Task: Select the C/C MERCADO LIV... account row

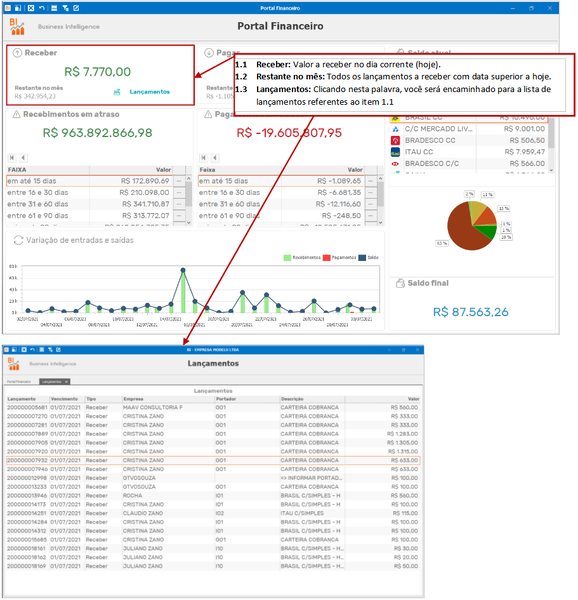Action: click(x=469, y=129)
